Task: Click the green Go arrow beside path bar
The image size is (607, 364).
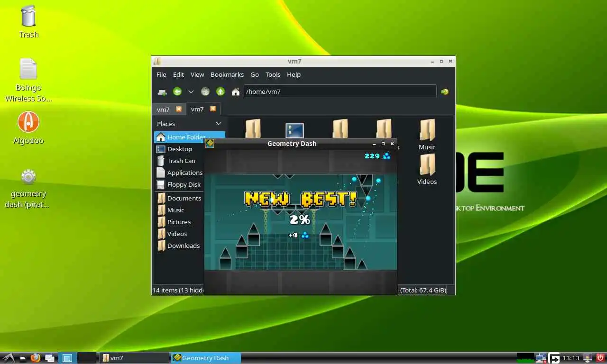Action: pyautogui.click(x=444, y=92)
